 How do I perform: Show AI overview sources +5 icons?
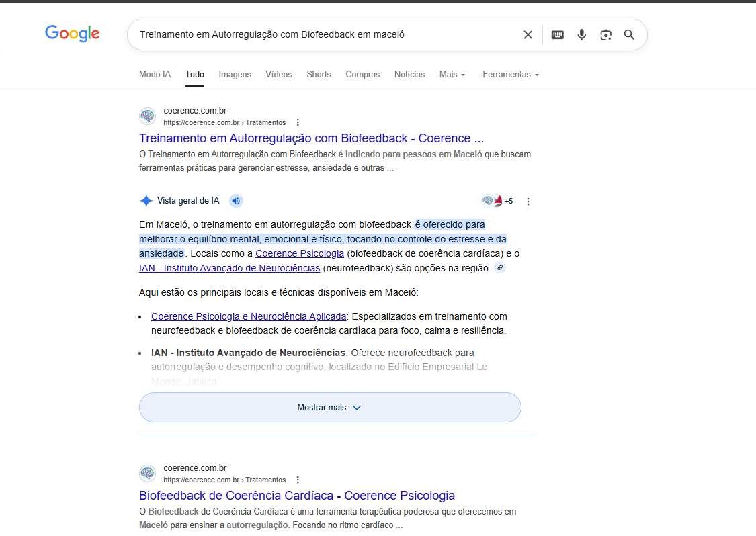click(x=497, y=201)
